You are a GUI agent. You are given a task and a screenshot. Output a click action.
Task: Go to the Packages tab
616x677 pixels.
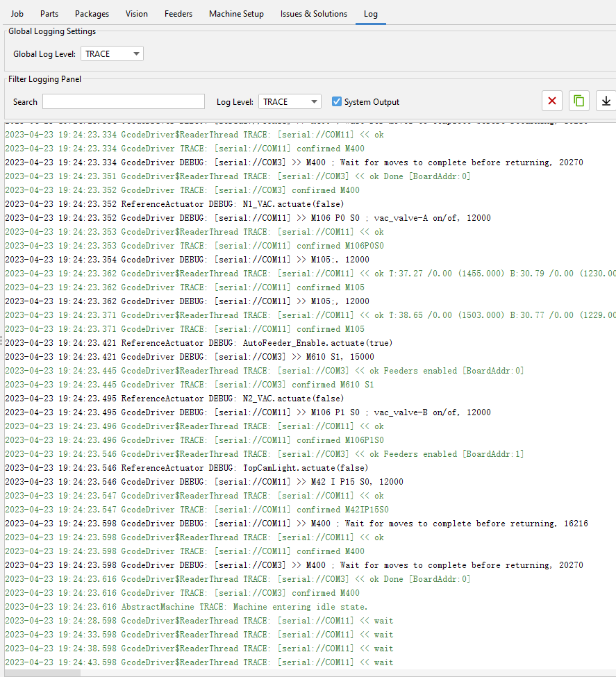point(92,13)
